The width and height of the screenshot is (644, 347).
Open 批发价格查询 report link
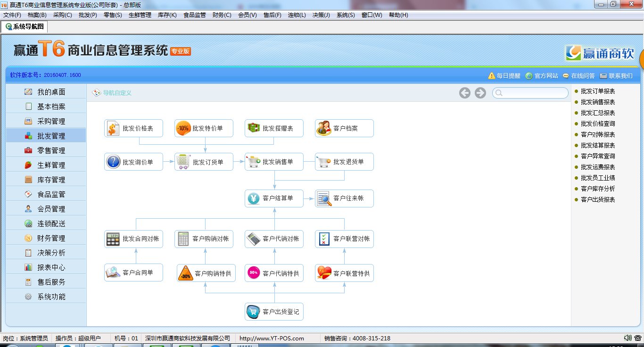tap(598, 124)
